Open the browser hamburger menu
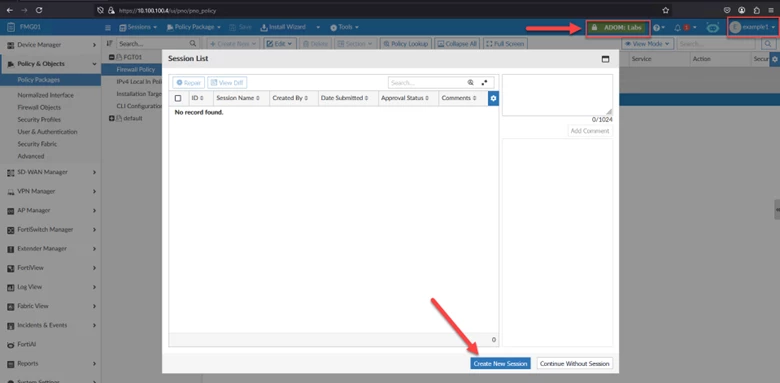780x383 pixels. 771,10
